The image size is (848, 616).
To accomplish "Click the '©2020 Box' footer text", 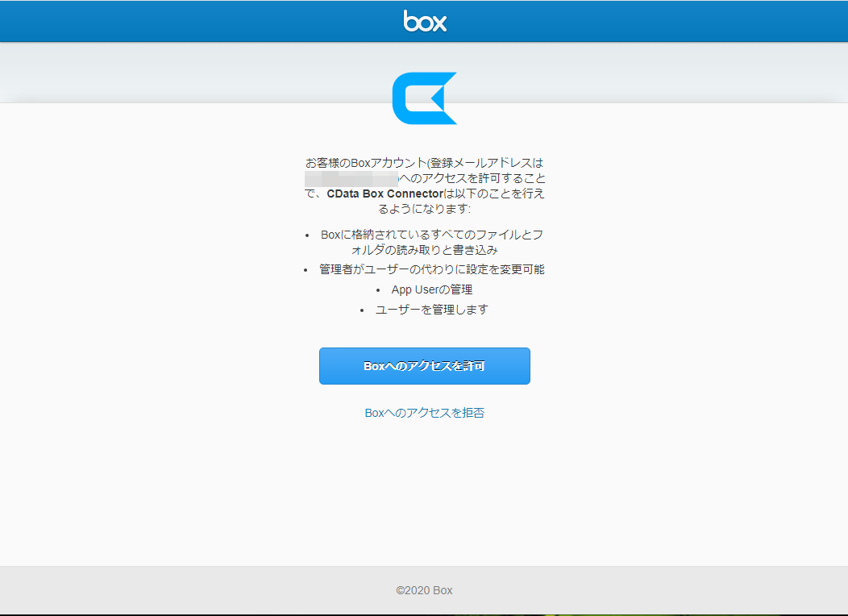I will pyautogui.click(x=425, y=590).
